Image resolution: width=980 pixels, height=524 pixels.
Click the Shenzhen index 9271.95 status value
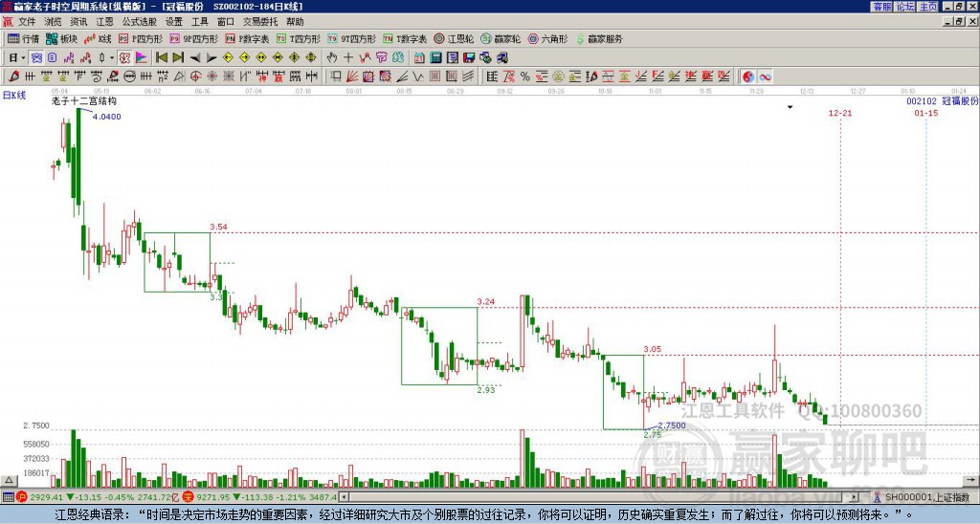[x=213, y=497]
